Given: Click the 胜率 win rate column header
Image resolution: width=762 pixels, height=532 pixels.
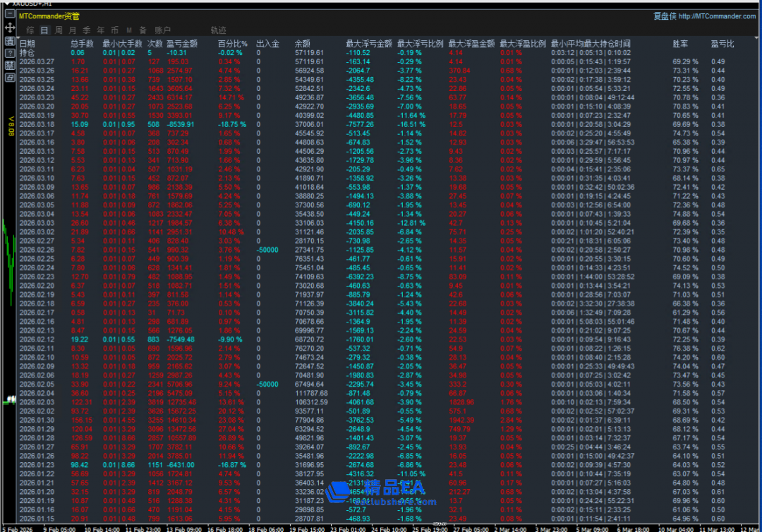Looking at the screenshot, I should pos(679,44).
